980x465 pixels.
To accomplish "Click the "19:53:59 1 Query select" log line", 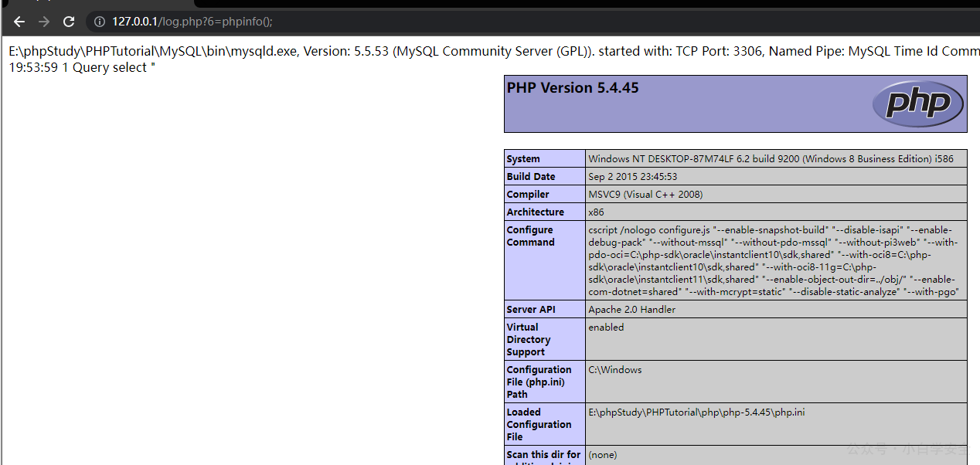I will coord(82,68).
